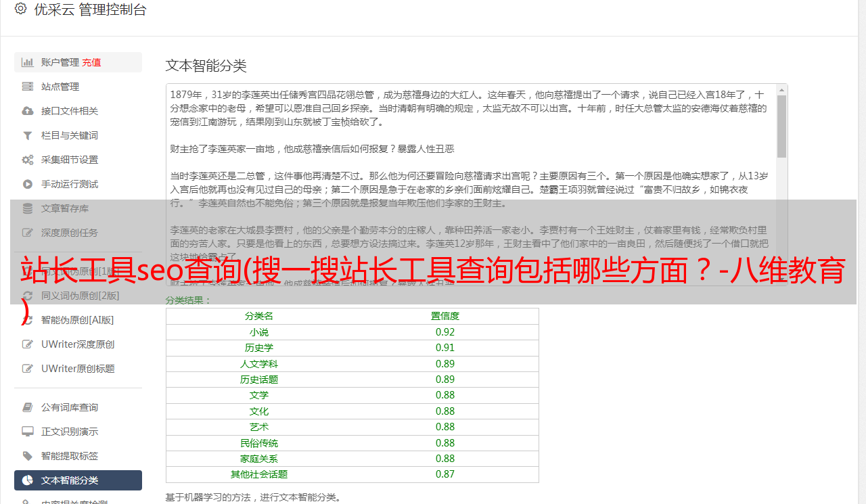Click the 0.88 value in the 艺术 row
The height and width of the screenshot is (504, 866).
445,427
